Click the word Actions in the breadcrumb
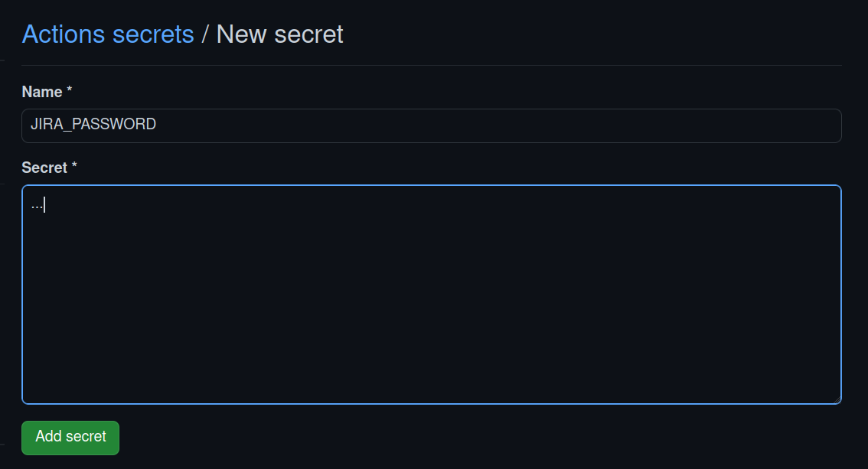Image resolution: width=868 pixels, height=469 pixels. point(64,34)
